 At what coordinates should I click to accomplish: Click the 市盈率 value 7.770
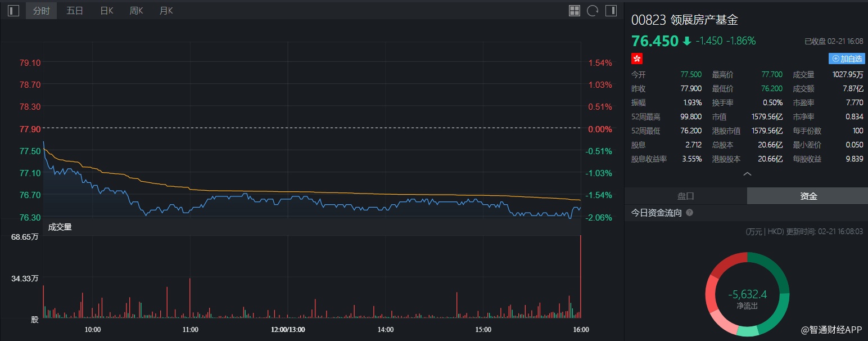pyautogui.click(x=854, y=103)
